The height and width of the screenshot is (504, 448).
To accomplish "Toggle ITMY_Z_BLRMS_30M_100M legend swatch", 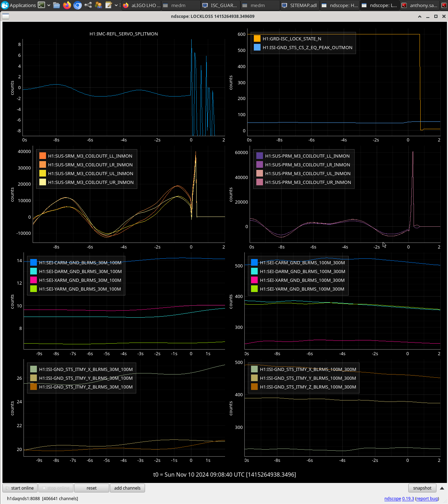I will (x=33, y=387).
